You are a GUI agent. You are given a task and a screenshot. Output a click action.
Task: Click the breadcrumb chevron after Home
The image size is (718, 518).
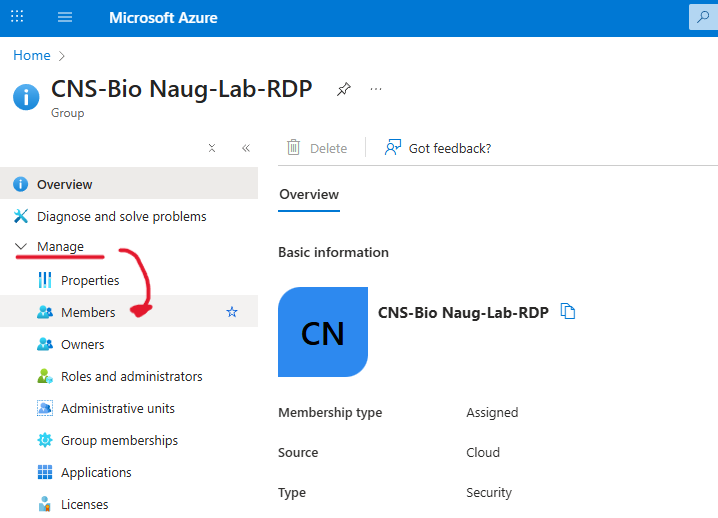(x=63, y=56)
